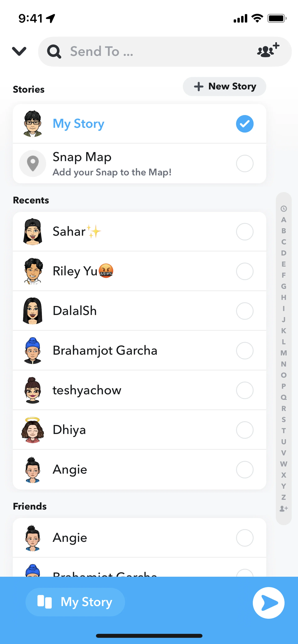Jump to letter S in alphabet index
This screenshot has width=298, height=644.
[283, 420]
